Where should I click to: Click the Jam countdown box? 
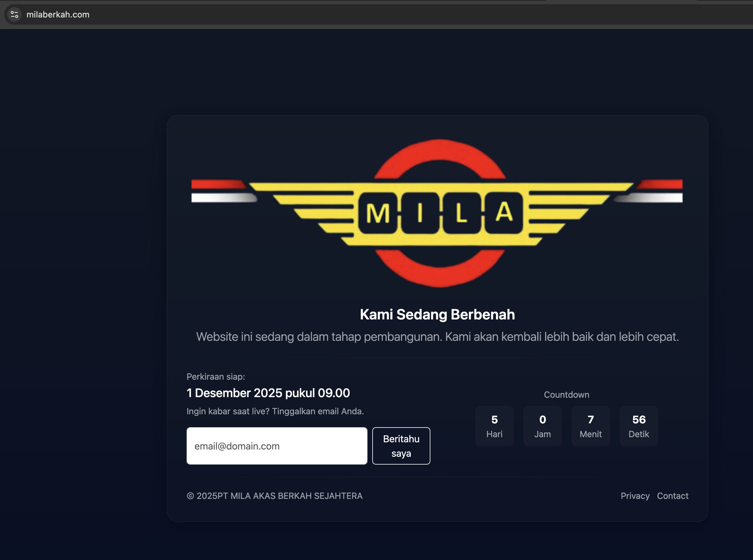542,426
